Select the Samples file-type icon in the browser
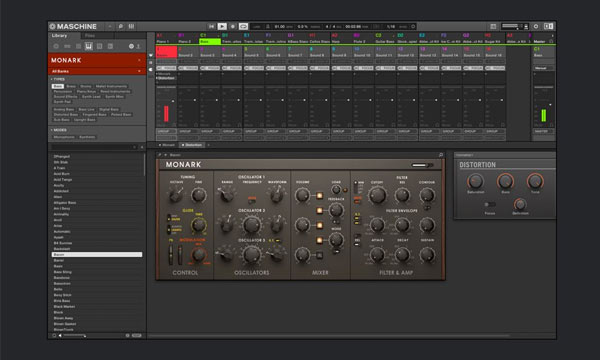600x360 pixels. coord(110,46)
